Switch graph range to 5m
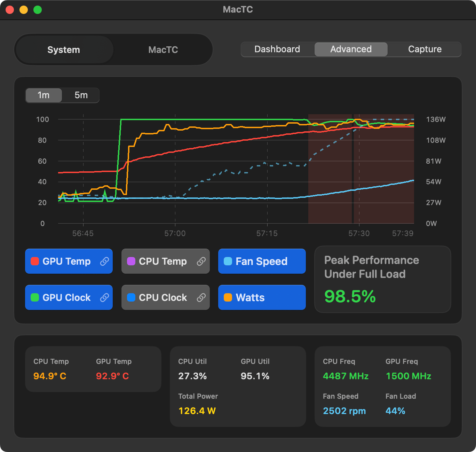This screenshot has width=476, height=452. click(81, 95)
